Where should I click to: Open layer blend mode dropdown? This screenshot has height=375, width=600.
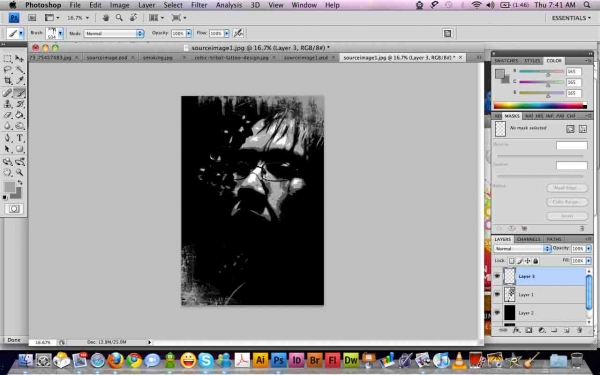click(x=522, y=248)
